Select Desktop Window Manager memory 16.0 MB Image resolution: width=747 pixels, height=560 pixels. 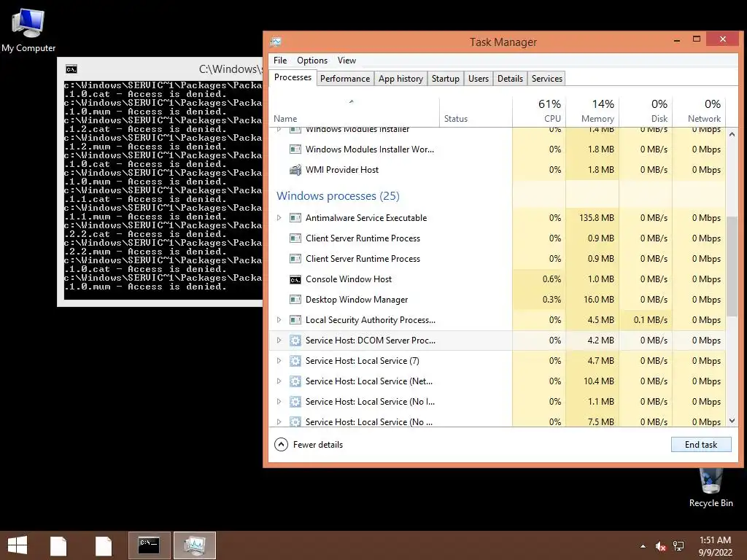pyautogui.click(x=600, y=300)
